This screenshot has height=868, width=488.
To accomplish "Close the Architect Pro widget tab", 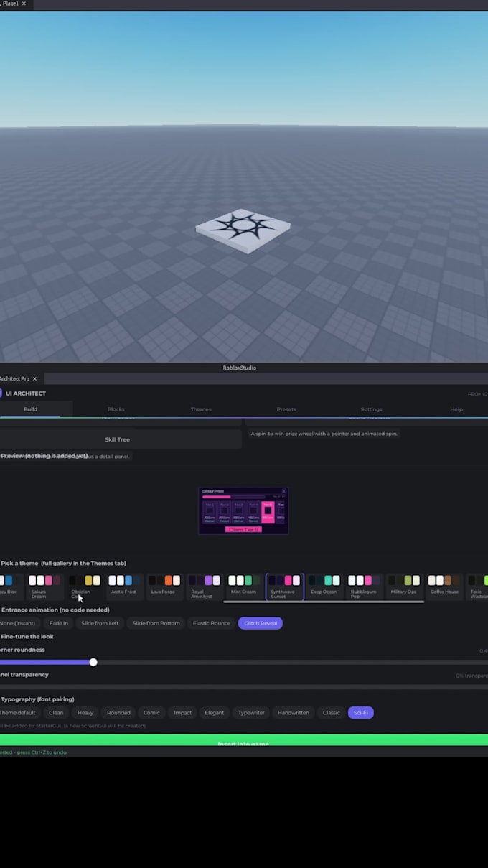I will coord(34,378).
